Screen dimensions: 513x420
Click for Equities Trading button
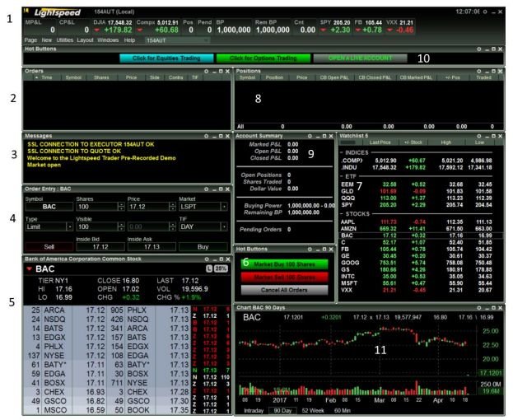pyautogui.click(x=166, y=58)
